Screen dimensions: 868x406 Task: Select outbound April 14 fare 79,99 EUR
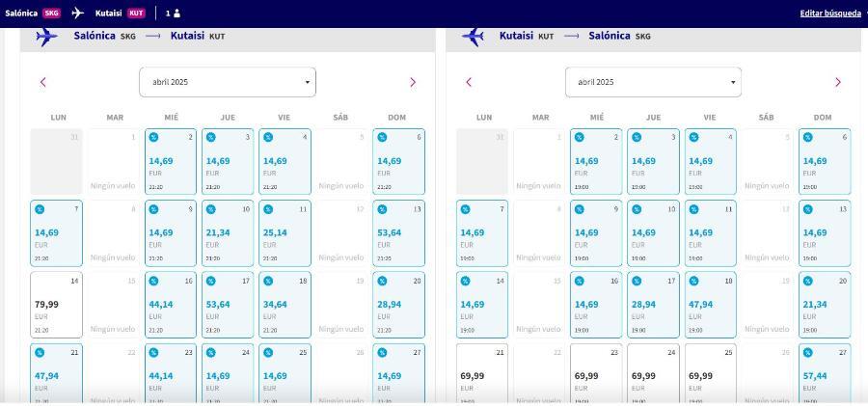click(x=57, y=305)
